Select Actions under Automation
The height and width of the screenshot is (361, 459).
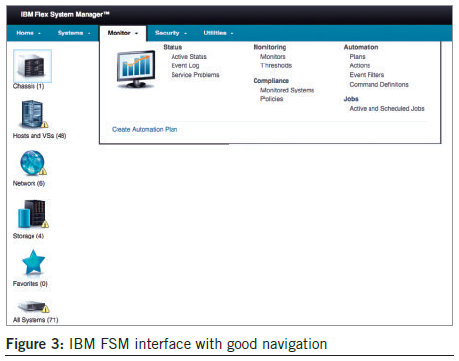tap(360, 66)
